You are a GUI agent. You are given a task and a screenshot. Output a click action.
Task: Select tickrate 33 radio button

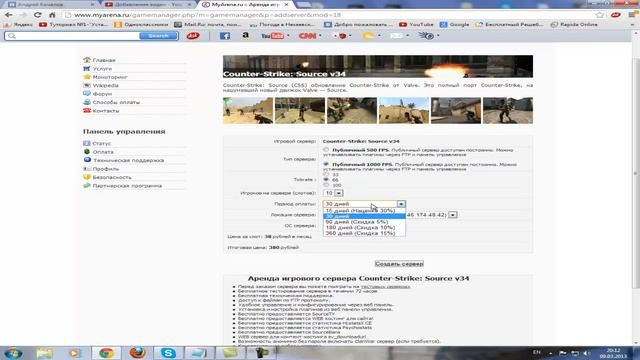[x=326, y=174]
